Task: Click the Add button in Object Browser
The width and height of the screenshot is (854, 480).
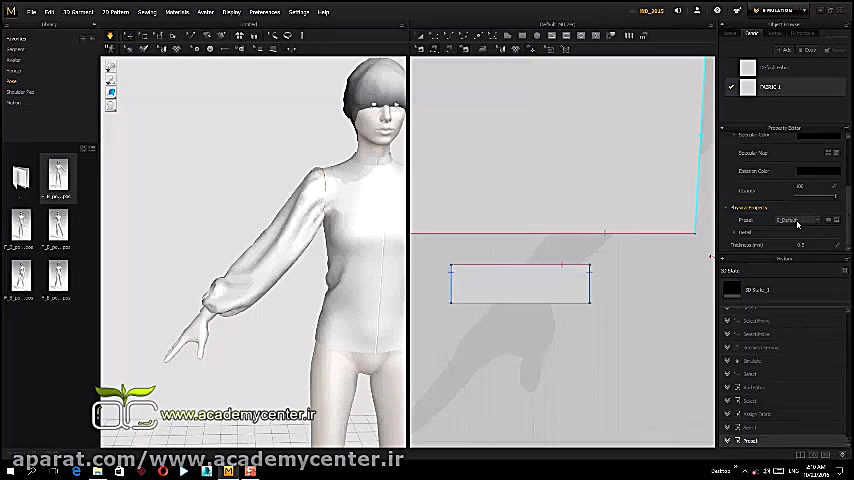Action: (784, 50)
